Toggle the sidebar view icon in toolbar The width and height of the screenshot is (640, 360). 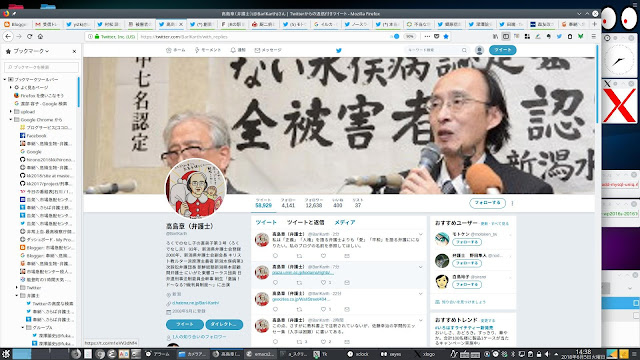pyautogui.click(x=506, y=36)
